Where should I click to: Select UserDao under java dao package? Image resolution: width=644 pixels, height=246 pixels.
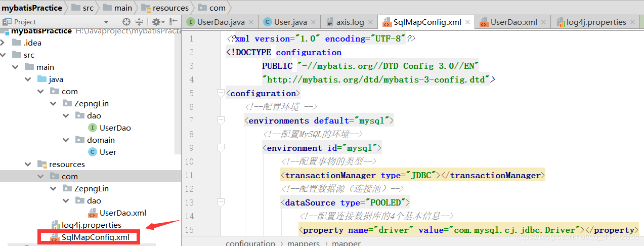[x=115, y=128]
